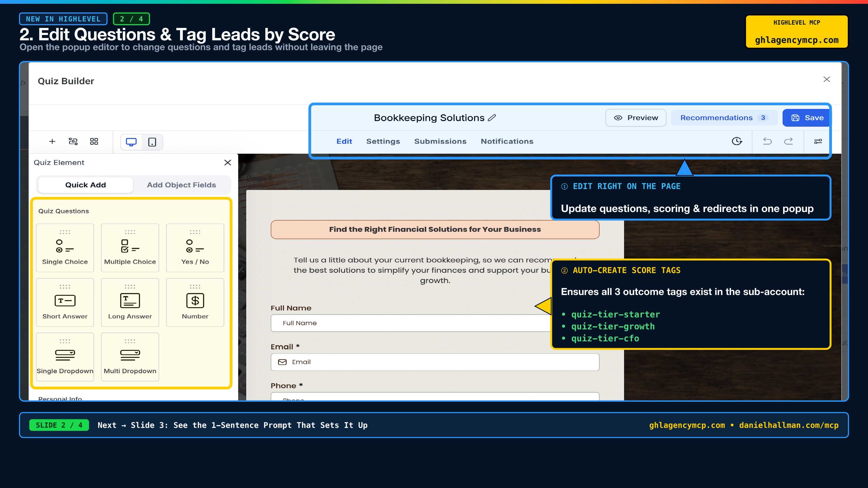Undo the last change
This screenshot has height=488, width=868.
[767, 141]
